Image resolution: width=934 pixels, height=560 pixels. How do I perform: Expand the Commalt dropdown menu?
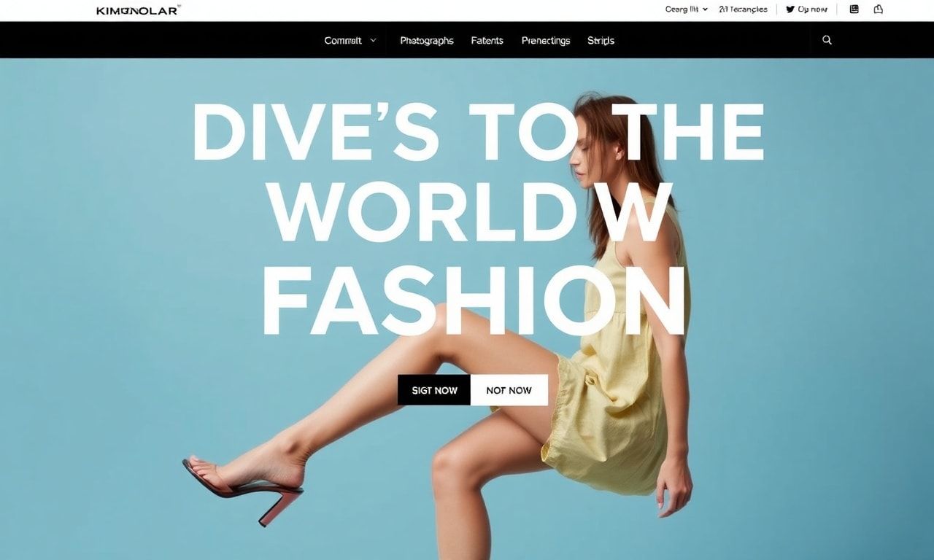350,41
